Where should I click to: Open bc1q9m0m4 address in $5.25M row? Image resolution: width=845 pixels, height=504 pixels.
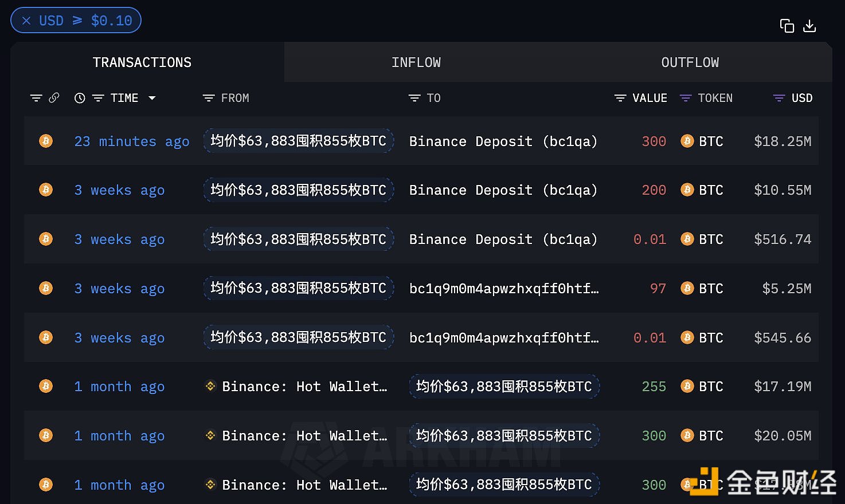pyautogui.click(x=504, y=289)
